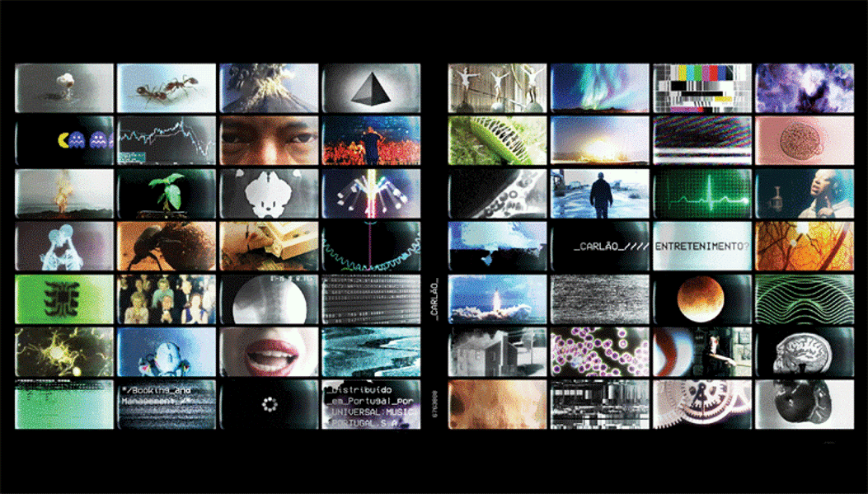Select the aurora borealis thumbnail
Viewport: 868px width, 494px height.
[599, 88]
